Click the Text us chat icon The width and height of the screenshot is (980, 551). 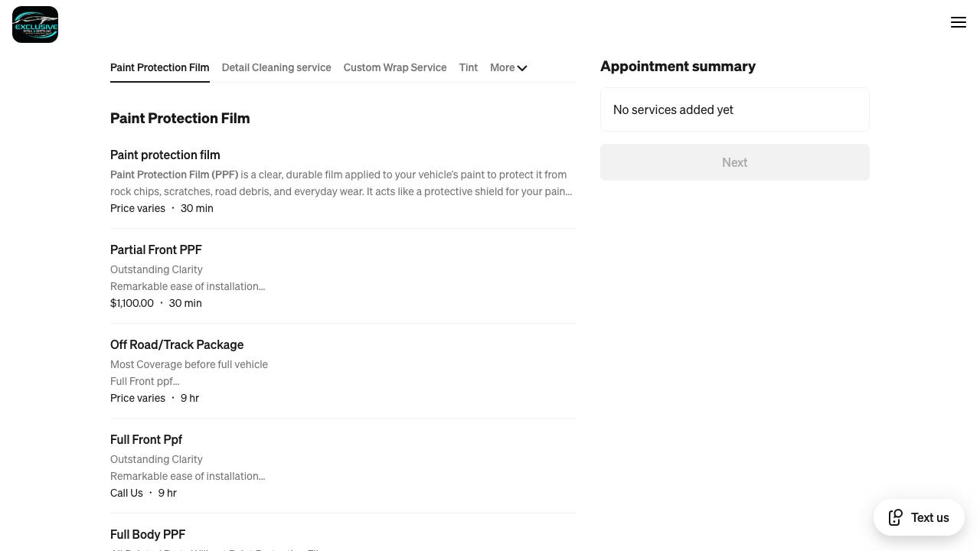pyautogui.click(x=895, y=517)
